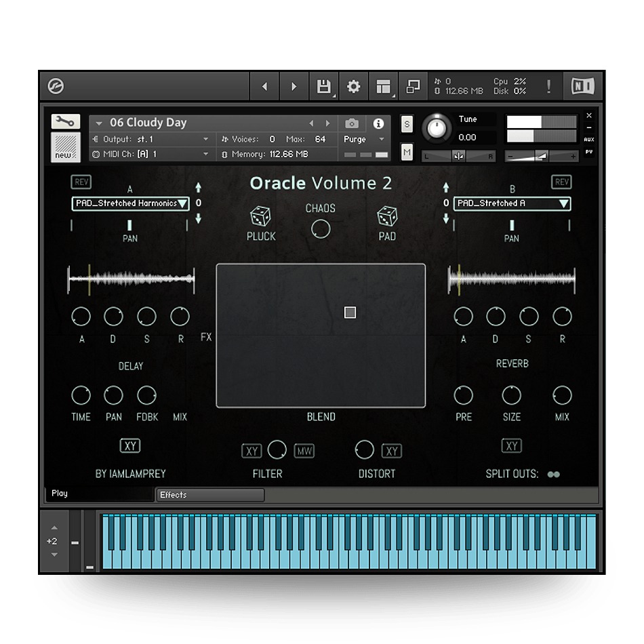Image resolution: width=644 pixels, height=644 pixels.
Task: Toggle Mute with the M button
Action: tap(407, 153)
